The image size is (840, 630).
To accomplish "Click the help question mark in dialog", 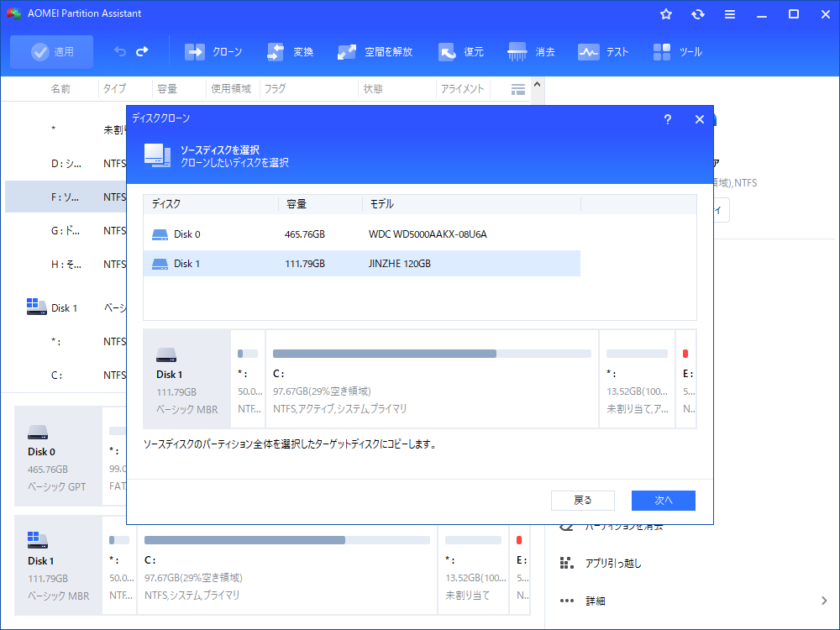I will (668, 119).
